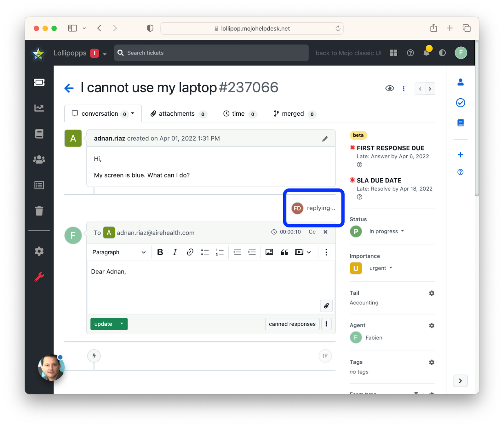Screen dimensions: 504x427
Task: Attach a file with paperclip button
Action: click(x=326, y=306)
